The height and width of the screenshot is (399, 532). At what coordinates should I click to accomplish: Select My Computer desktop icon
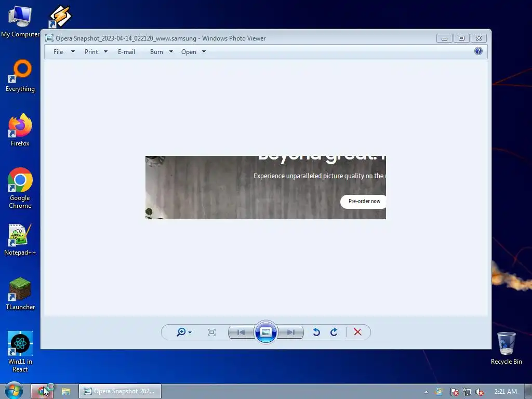tap(20, 21)
